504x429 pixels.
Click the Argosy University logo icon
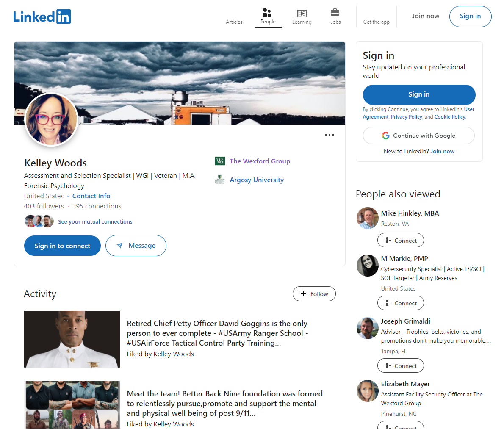(x=219, y=179)
